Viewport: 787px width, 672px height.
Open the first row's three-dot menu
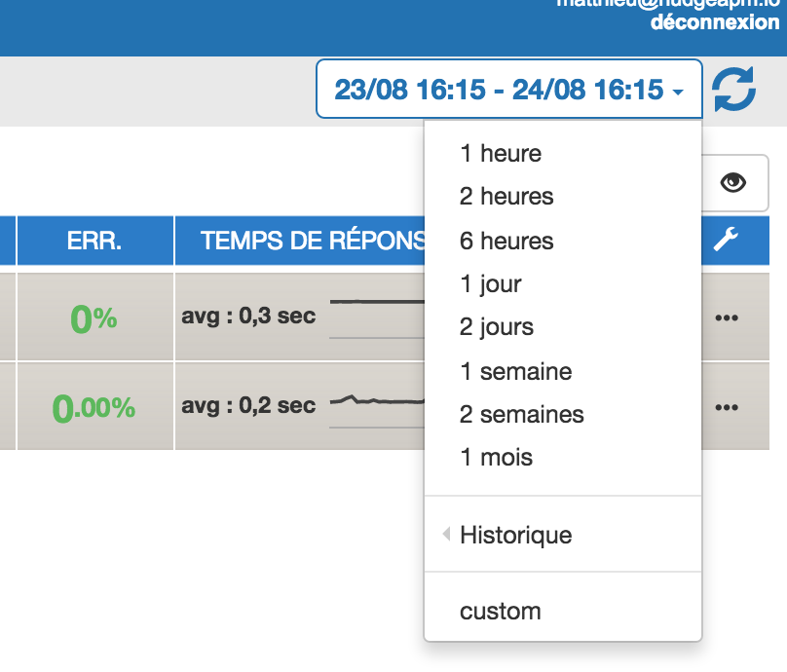click(727, 317)
